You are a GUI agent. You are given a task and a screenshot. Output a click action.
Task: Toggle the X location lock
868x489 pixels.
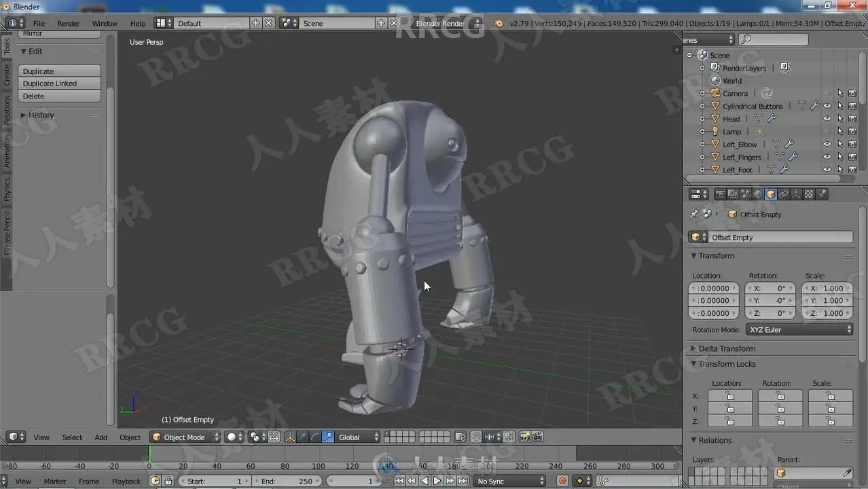tap(730, 396)
